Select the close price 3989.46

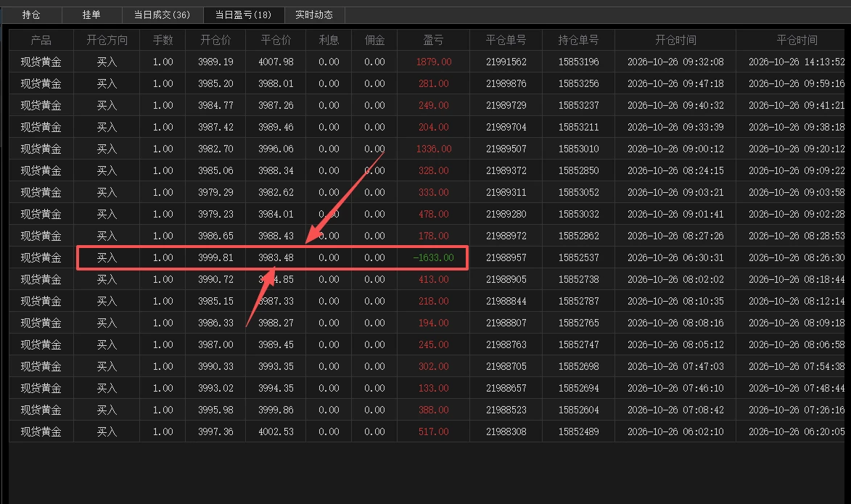coord(276,127)
